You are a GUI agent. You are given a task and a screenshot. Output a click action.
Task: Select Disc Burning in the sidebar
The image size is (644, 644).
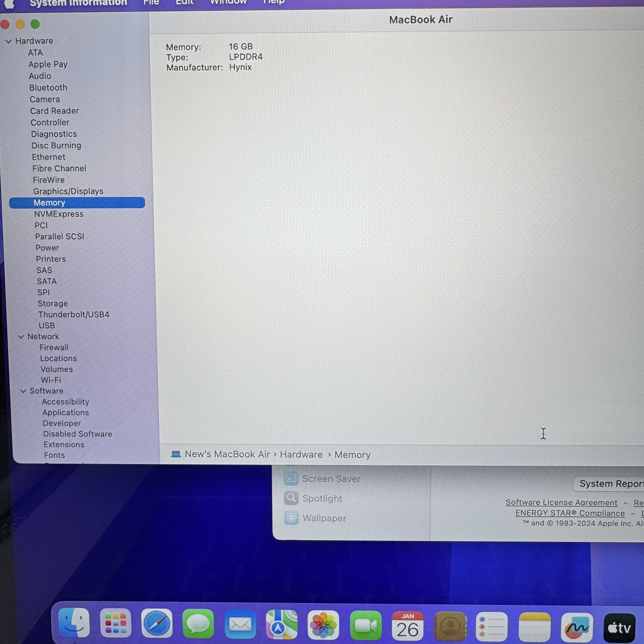pos(56,145)
